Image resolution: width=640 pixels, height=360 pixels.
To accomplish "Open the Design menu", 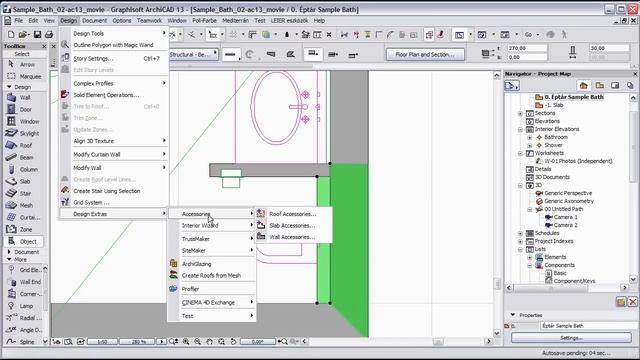I will click(x=68, y=20).
